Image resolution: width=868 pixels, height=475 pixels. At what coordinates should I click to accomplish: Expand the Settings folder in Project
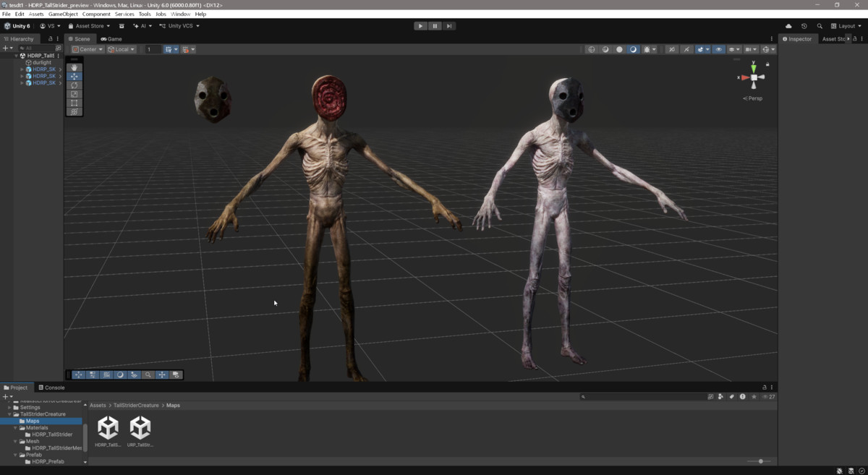tap(10, 408)
